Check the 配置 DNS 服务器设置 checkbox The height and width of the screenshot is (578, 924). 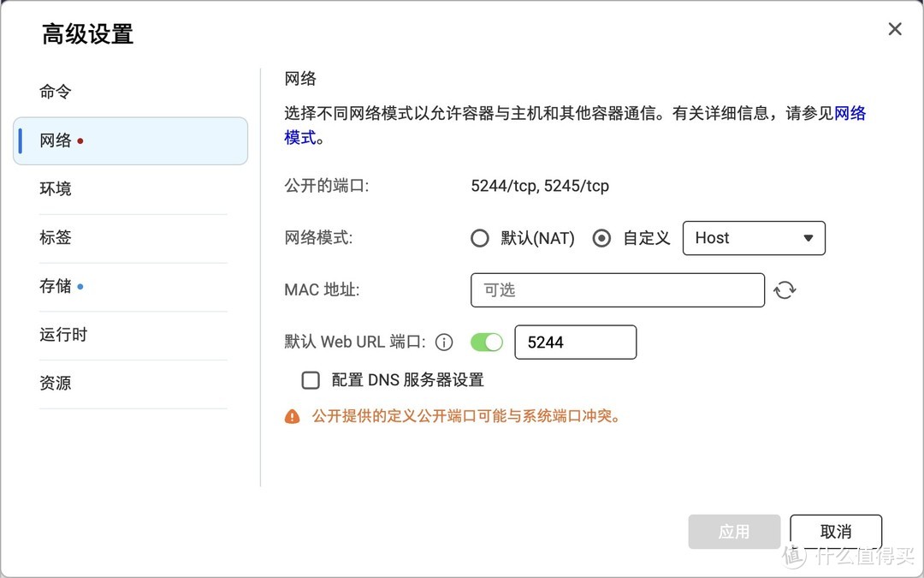pyautogui.click(x=311, y=380)
